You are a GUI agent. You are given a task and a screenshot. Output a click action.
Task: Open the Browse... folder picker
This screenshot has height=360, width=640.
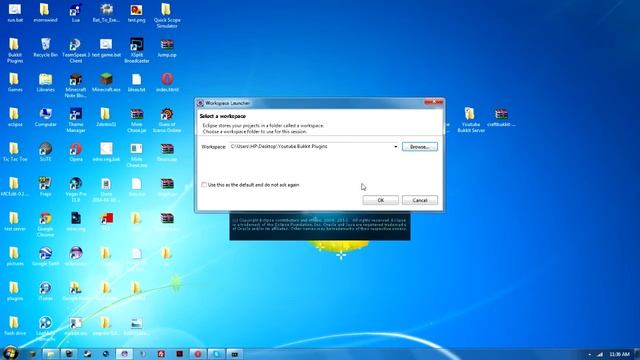point(420,147)
